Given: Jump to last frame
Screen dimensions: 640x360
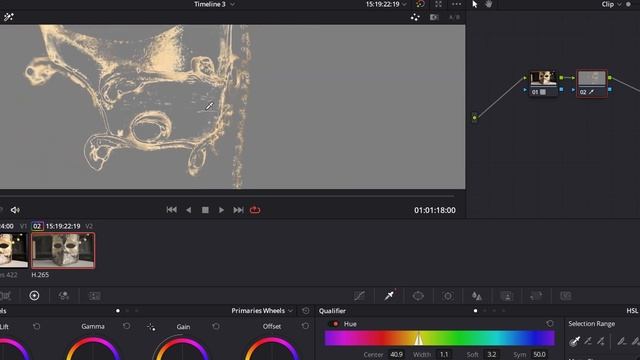Looking at the screenshot, I should (238, 210).
